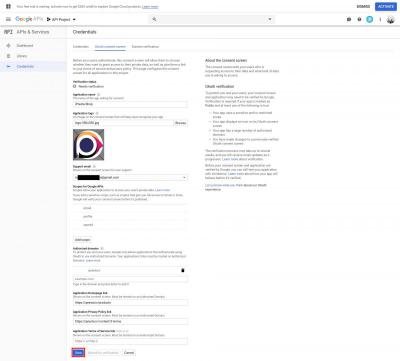Click the email scope row
The width and height of the screenshot is (400, 361).
pos(130,208)
